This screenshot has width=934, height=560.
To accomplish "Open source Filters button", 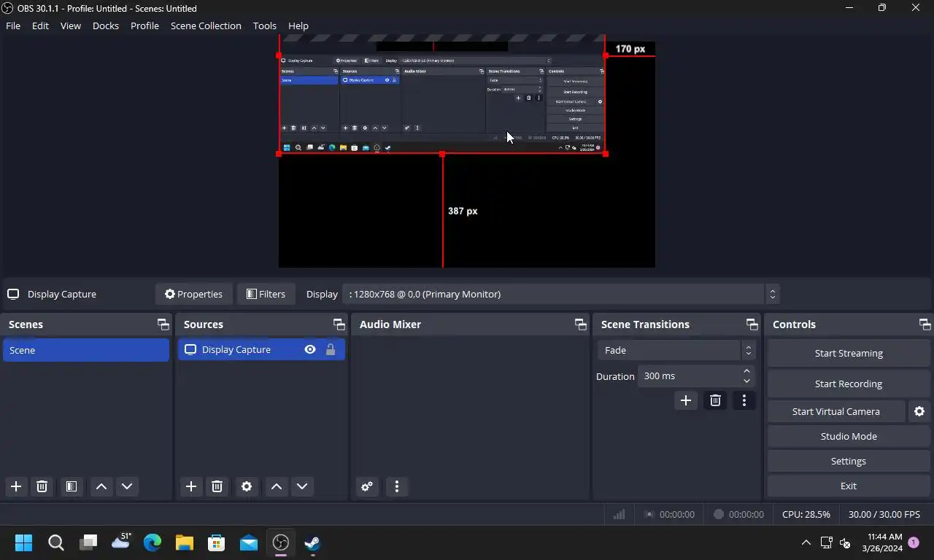I will tap(266, 294).
